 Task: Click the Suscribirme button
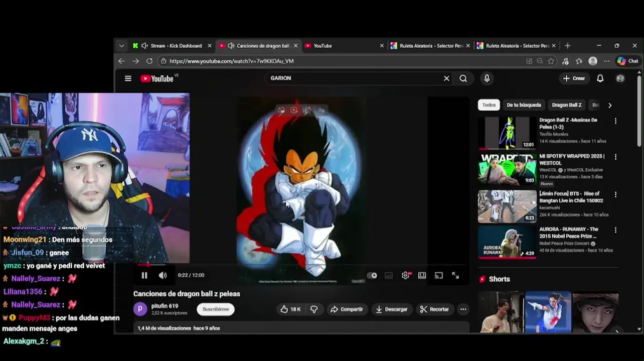click(216, 309)
